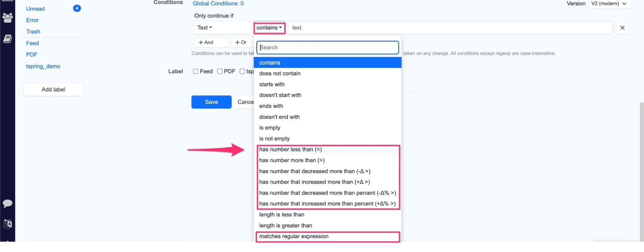Check the Feed label checkbox

tap(196, 71)
